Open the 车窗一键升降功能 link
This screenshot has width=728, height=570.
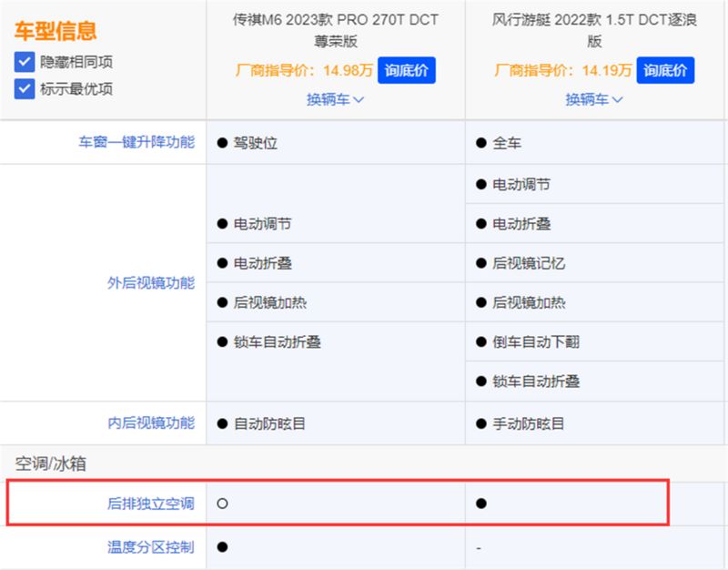pos(137,142)
